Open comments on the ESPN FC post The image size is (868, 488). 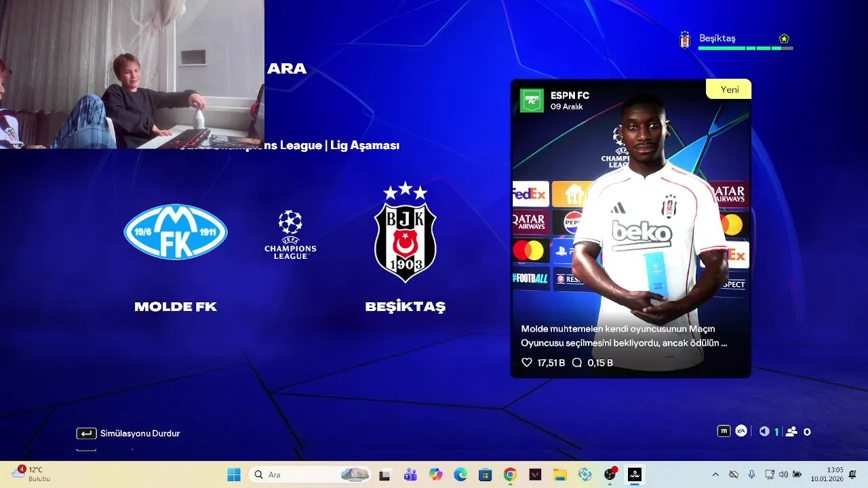(x=577, y=363)
